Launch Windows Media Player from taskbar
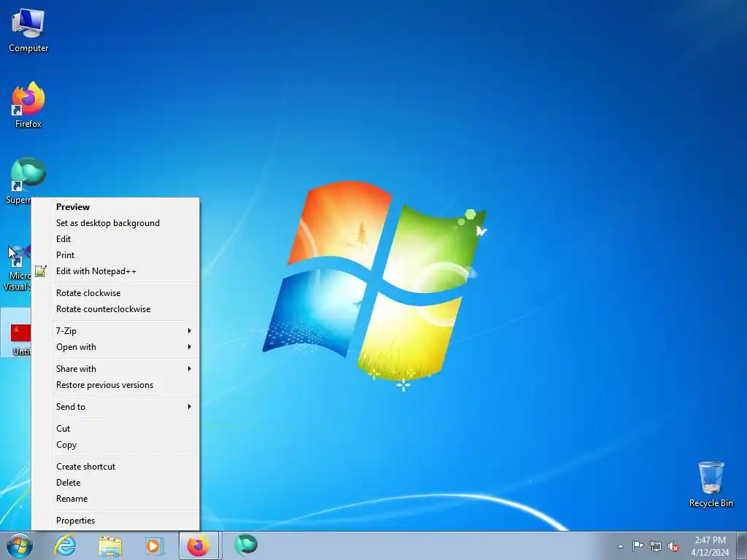 click(154, 545)
